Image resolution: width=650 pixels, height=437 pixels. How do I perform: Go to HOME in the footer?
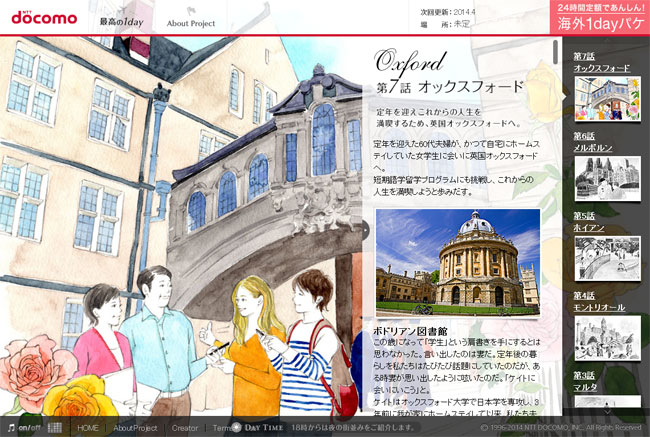pos(88,427)
